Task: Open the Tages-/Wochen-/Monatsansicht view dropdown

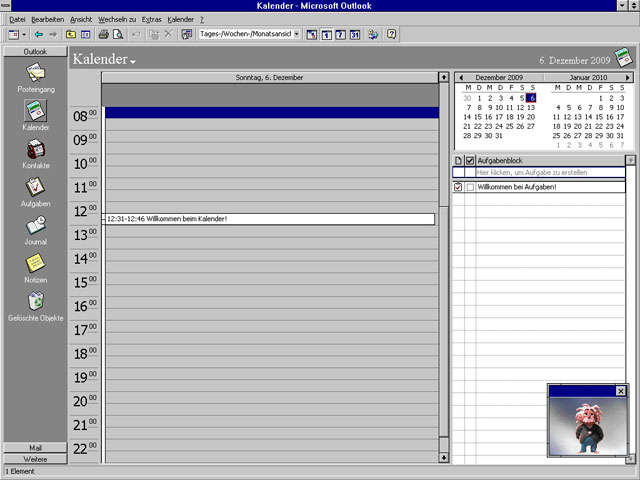Action: point(295,34)
